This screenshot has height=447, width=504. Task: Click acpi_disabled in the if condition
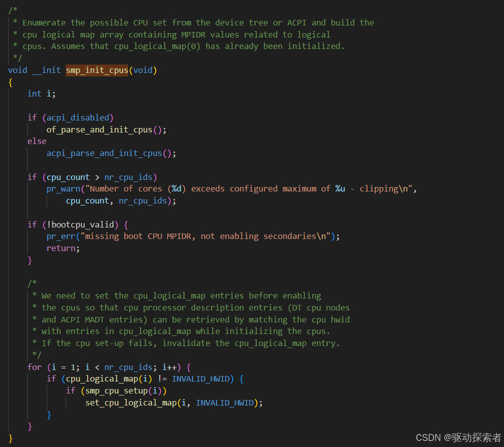point(78,118)
